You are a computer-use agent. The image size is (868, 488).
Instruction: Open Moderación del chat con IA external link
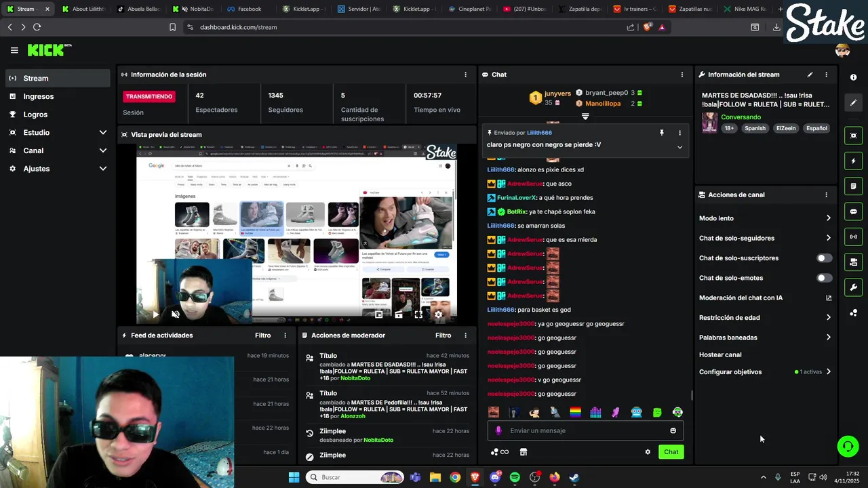(x=828, y=298)
